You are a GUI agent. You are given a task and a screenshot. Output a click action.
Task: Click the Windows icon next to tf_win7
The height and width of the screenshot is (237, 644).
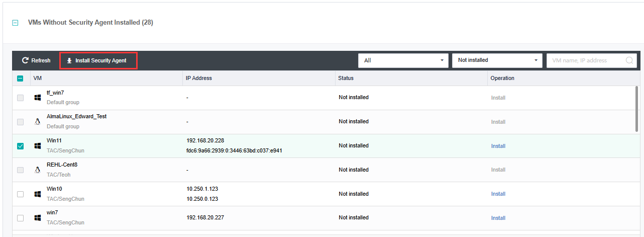pos(37,98)
